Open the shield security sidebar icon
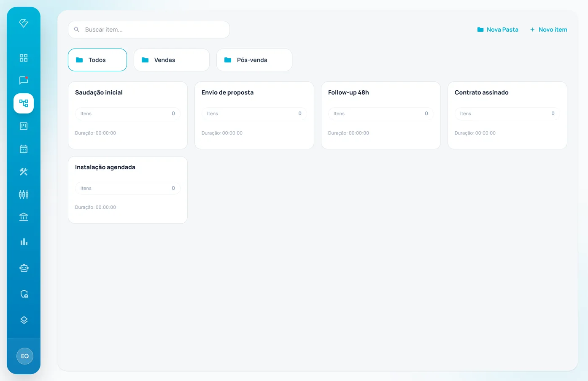588x381 pixels. point(24,294)
